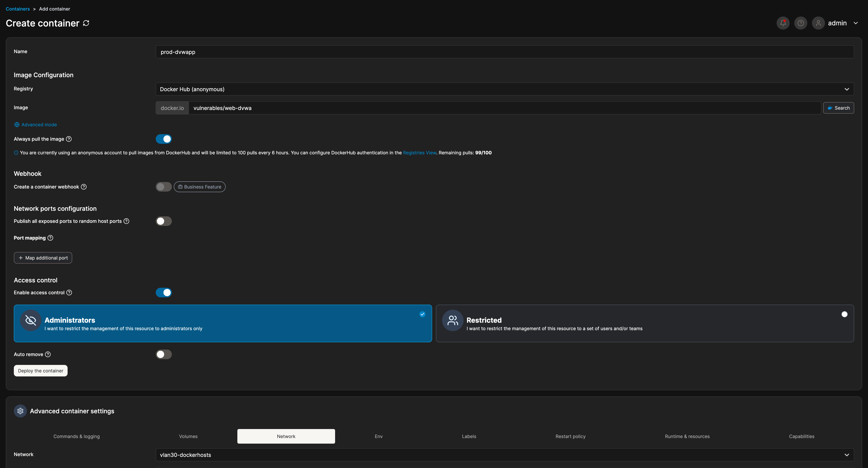Open Runtime & resources tab
This screenshot has width=868, height=468.
[687, 437]
